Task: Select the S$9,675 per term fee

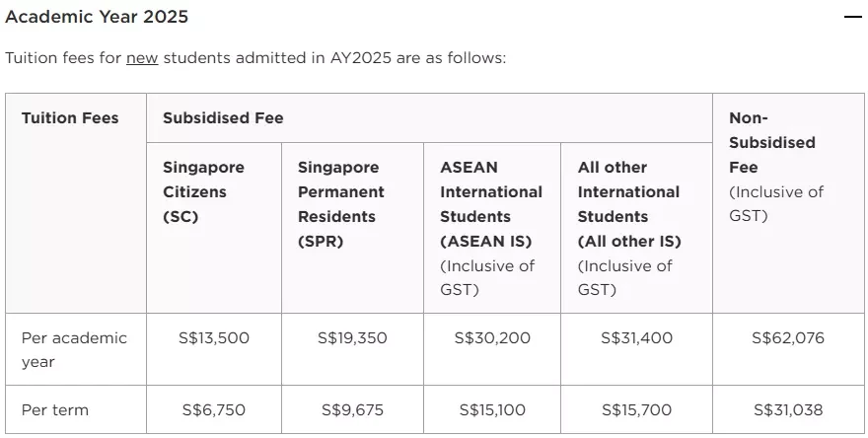Action: tap(353, 410)
